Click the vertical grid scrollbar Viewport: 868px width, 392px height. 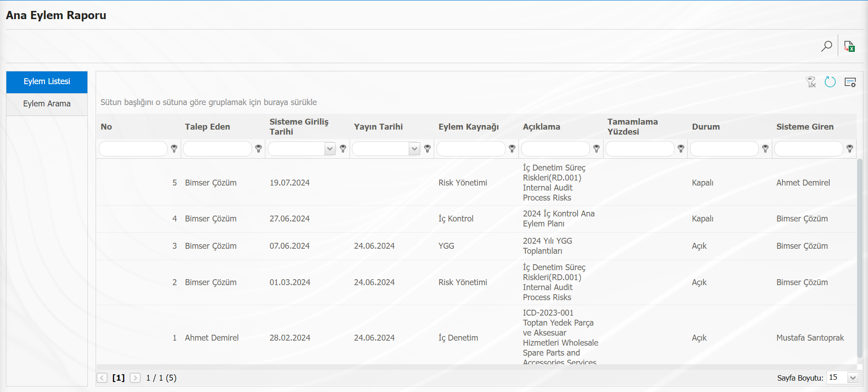(859, 258)
